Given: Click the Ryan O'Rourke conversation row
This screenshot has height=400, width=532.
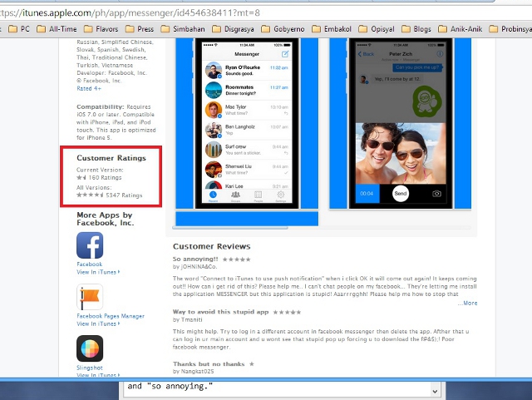Looking at the screenshot, I should tap(247, 71).
